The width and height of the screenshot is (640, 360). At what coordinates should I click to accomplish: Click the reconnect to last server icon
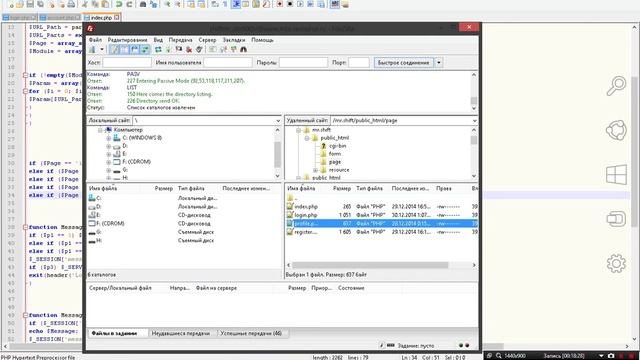tap(199, 49)
